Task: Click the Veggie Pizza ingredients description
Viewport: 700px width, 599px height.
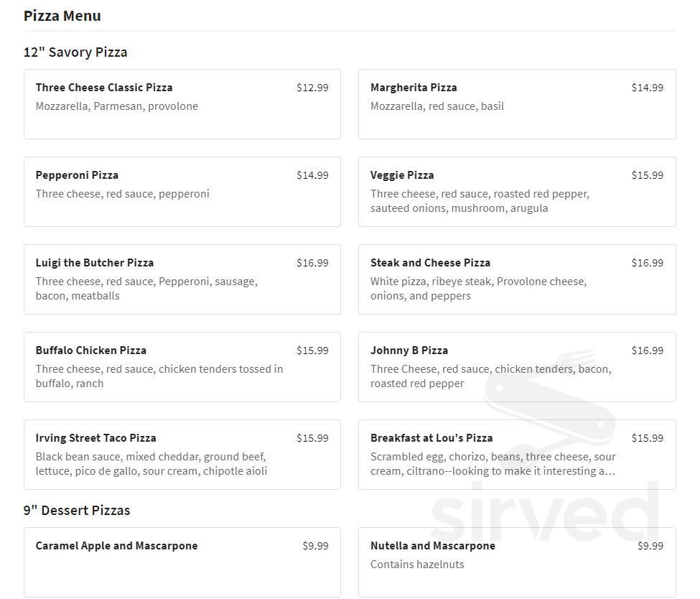Action: (x=479, y=201)
